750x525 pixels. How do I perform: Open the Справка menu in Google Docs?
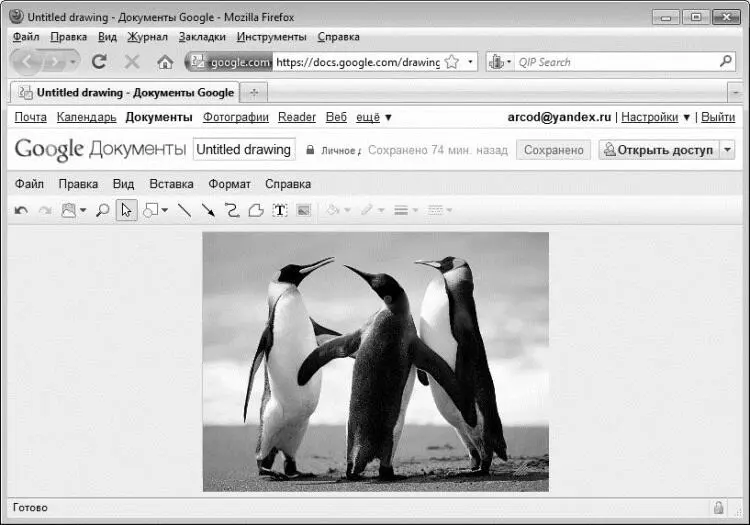(x=288, y=184)
